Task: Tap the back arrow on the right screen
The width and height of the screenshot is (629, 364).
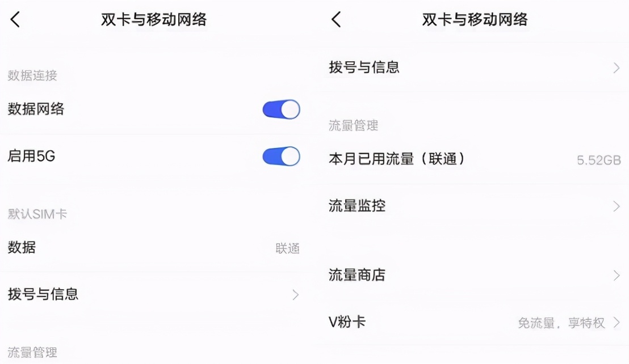Action: click(336, 19)
